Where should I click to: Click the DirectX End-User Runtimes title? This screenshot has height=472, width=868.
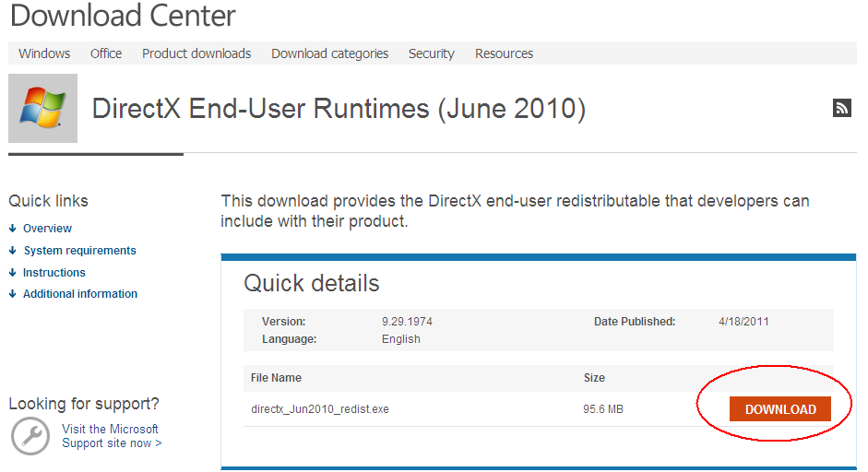click(339, 108)
